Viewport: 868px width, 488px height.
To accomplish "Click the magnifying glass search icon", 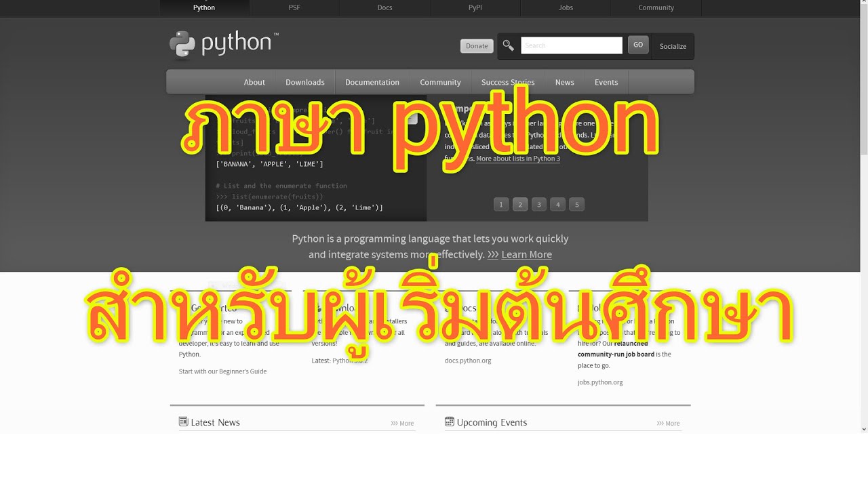I will 508,45.
